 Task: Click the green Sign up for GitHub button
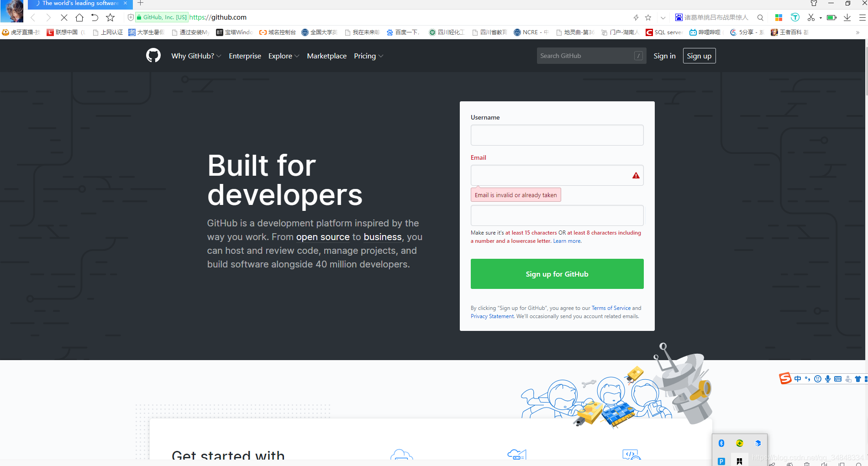point(557,274)
